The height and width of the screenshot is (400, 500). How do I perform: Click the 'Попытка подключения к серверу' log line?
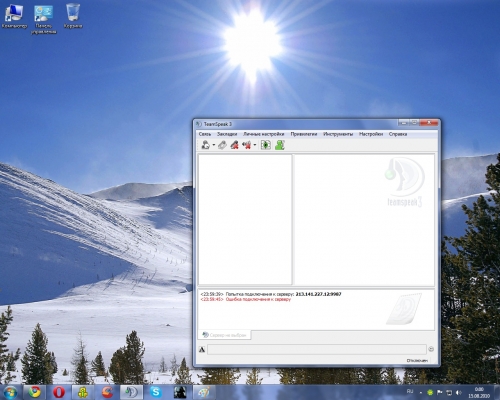tap(260, 294)
